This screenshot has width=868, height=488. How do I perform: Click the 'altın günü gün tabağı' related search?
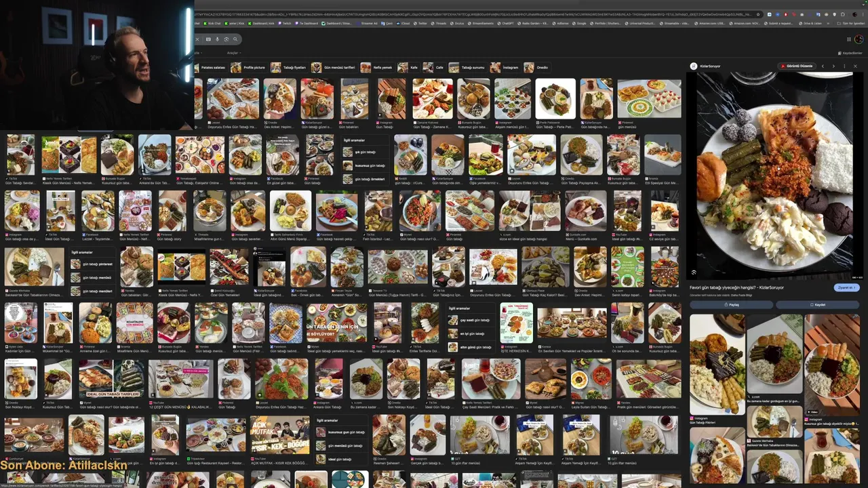click(x=470, y=347)
